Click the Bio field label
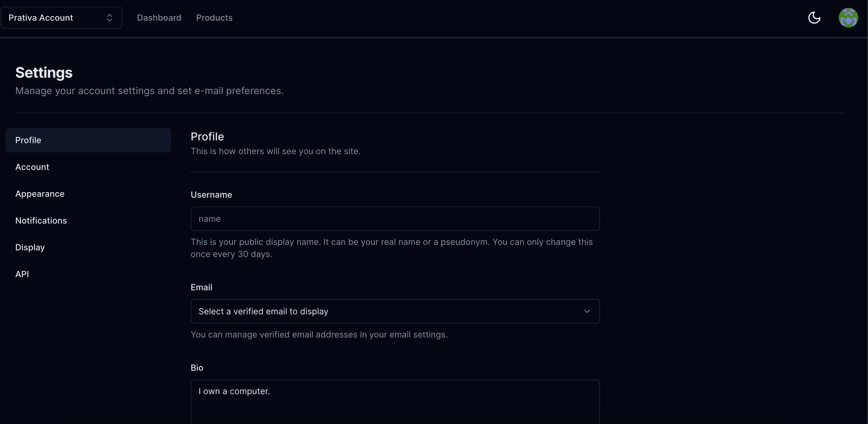This screenshot has width=868, height=424. click(x=197, y=368)
